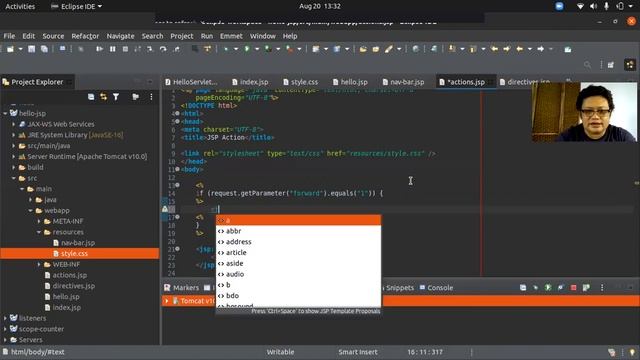Click the green Run toolbar icon
640x360 pixels.
[247, 49]
